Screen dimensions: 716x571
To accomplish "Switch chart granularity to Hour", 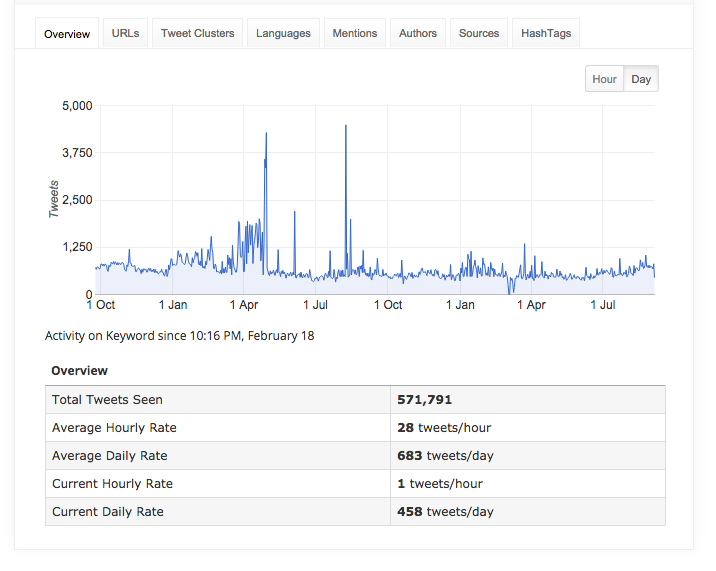I will 605,79.
